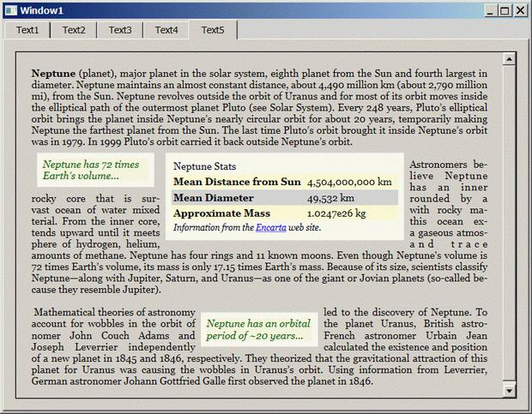Maximize the Window1 window
The height and width of the screenshot is (414, 532).
coord(505,10)
